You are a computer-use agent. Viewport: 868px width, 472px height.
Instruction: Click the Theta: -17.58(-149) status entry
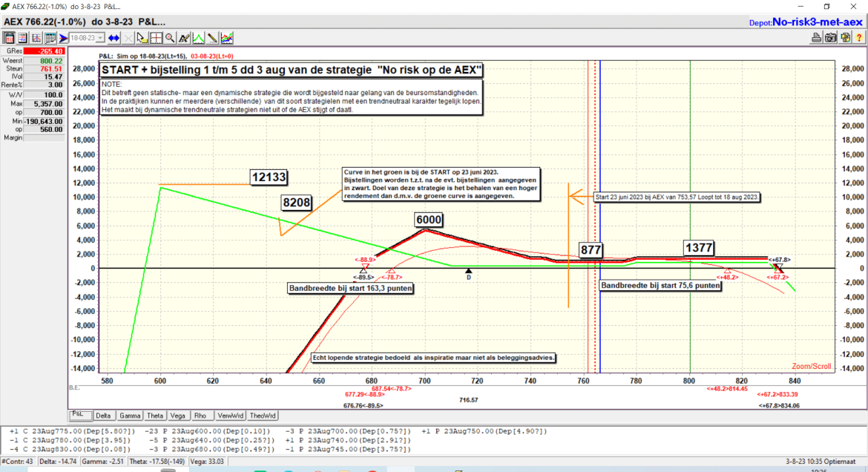(x=157, y=462)
